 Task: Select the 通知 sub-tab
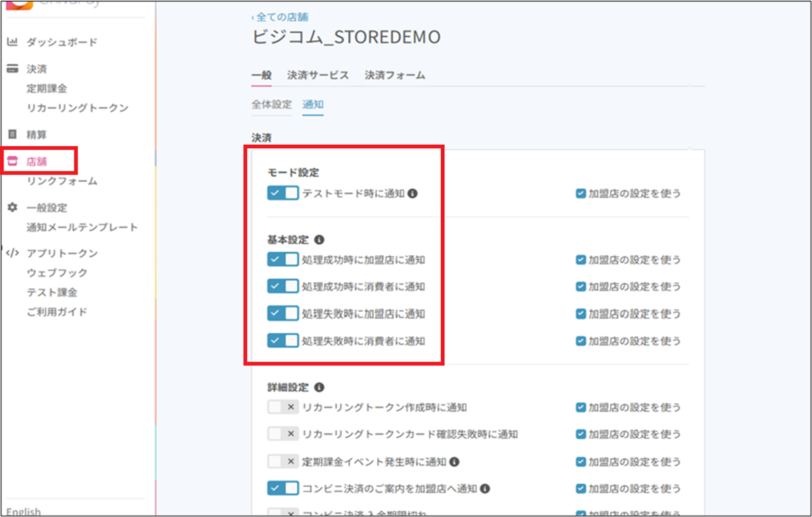[313, 105]
